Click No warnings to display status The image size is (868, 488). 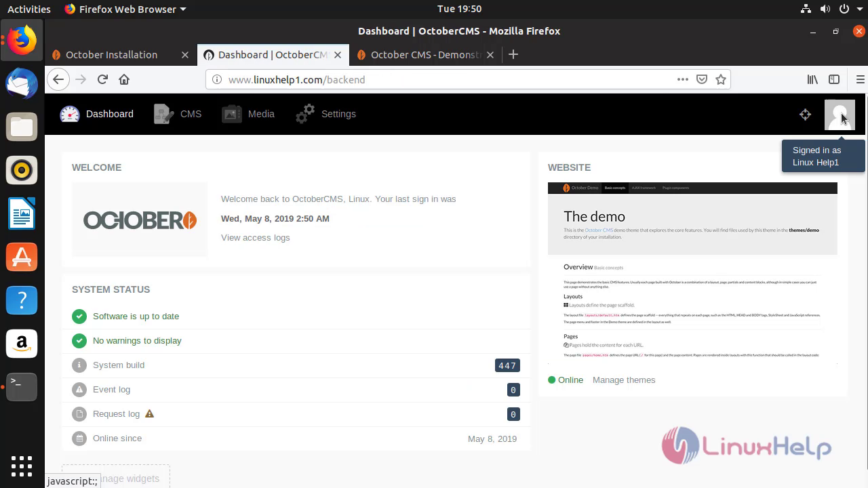tap(137, 340)
